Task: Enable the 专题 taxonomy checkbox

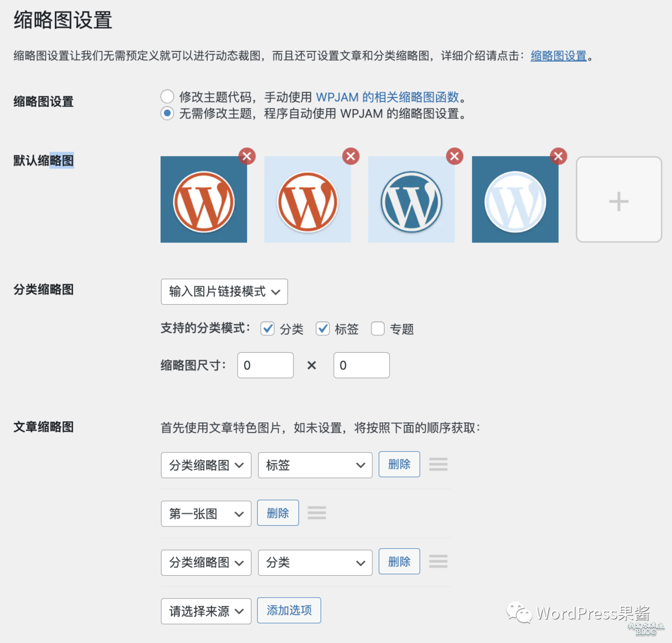Action: (x=378, y=329)
